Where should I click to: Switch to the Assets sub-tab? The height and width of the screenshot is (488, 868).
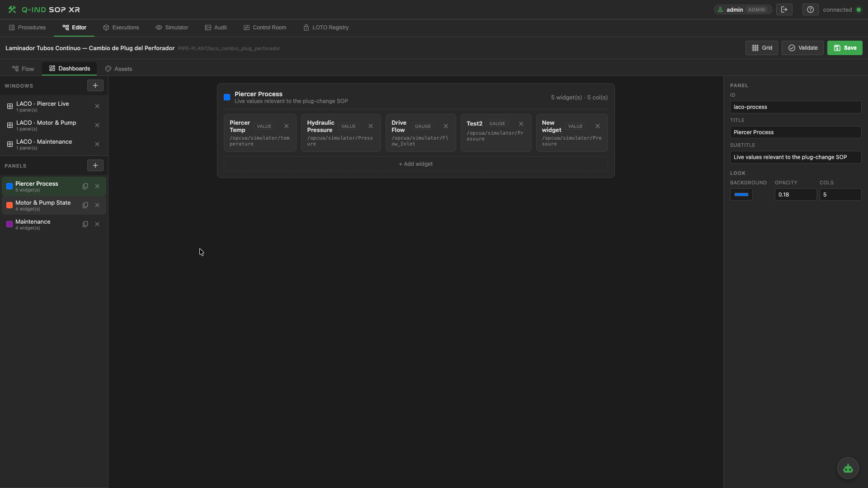click(118, 69)
